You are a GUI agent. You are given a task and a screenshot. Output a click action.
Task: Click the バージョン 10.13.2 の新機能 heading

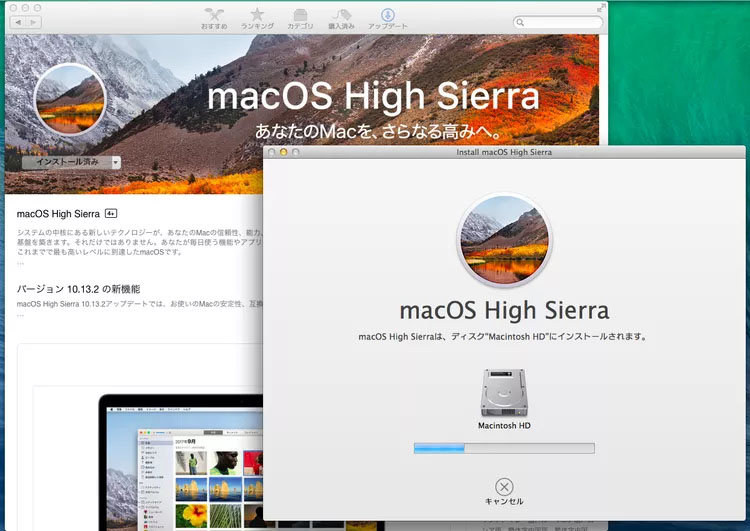78,289
